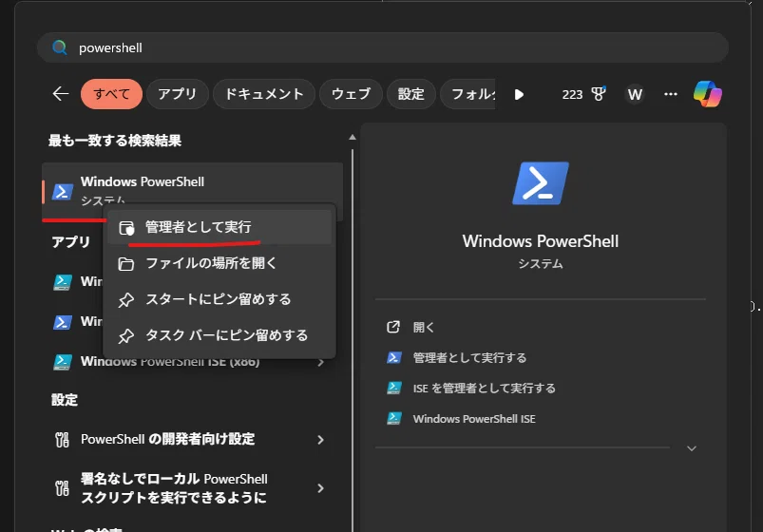Select the Windows PowerShell best match result

click(192, 190)
